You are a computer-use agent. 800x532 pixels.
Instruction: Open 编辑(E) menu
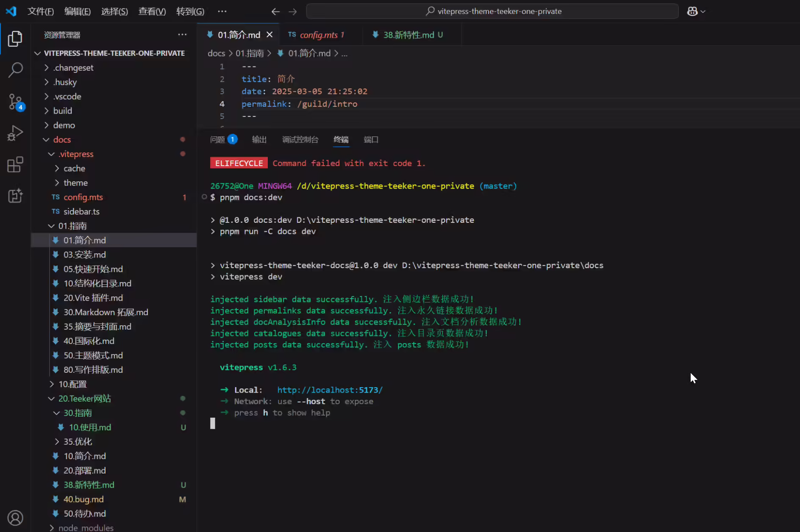click(78, 11)
